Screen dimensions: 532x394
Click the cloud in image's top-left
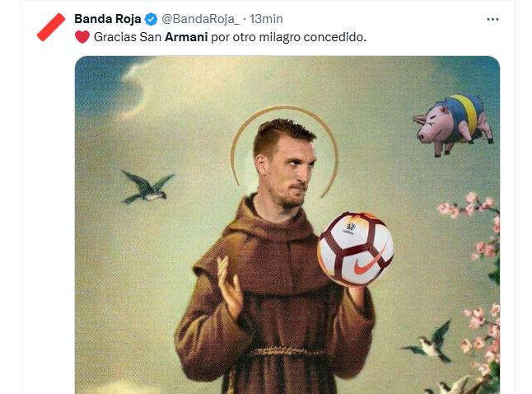pos(112,87)
